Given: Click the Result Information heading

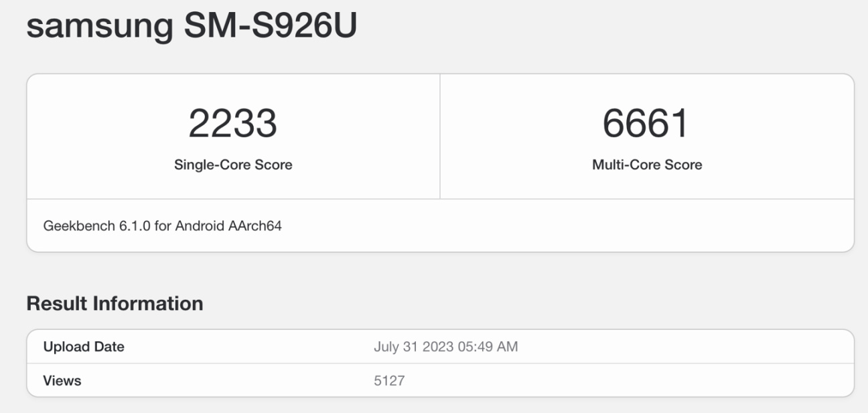Looking at the screenshot, I should (x=115, y=303).
